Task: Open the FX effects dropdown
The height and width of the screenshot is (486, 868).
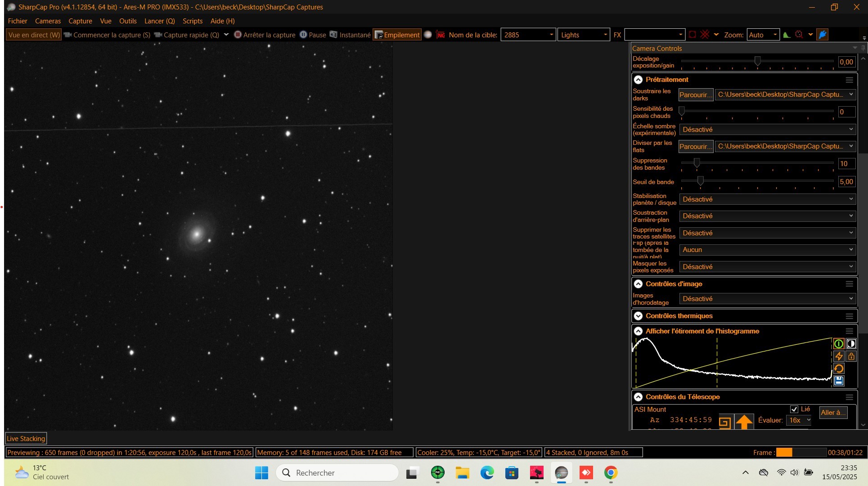Action: click(x=654, y=35)
